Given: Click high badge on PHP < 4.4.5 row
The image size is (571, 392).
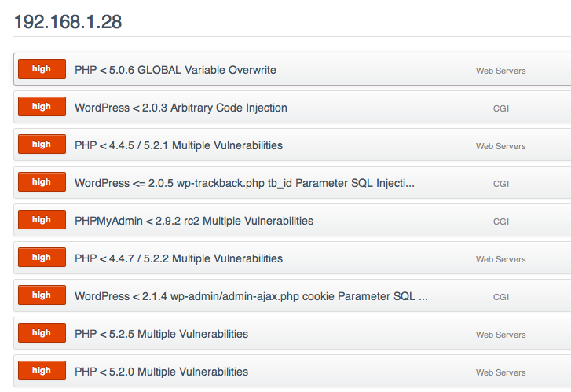Looking at the screenshot, I should (42, 145).
